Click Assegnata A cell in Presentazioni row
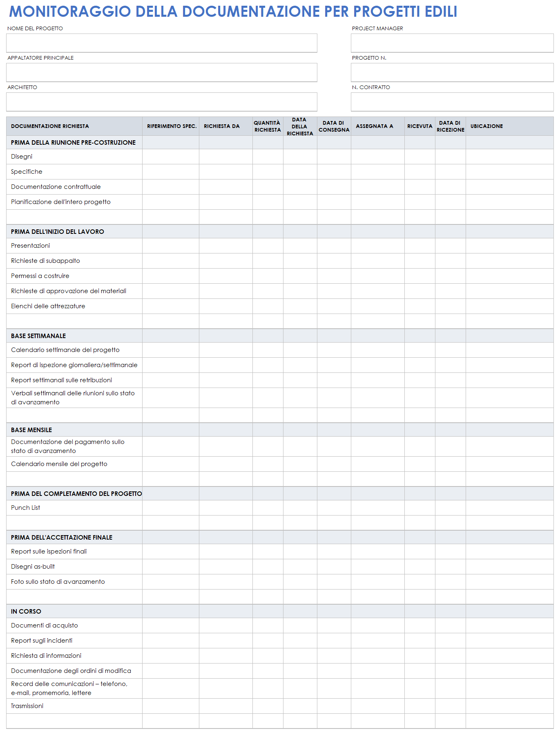Screen dimensions: 560x733 [378, 246]
